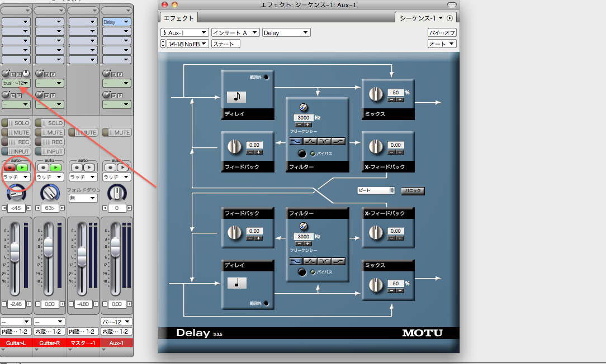Open the Guitar-L ラッチ automation mode dropdown
606x364 pixels.
[16, 177]
